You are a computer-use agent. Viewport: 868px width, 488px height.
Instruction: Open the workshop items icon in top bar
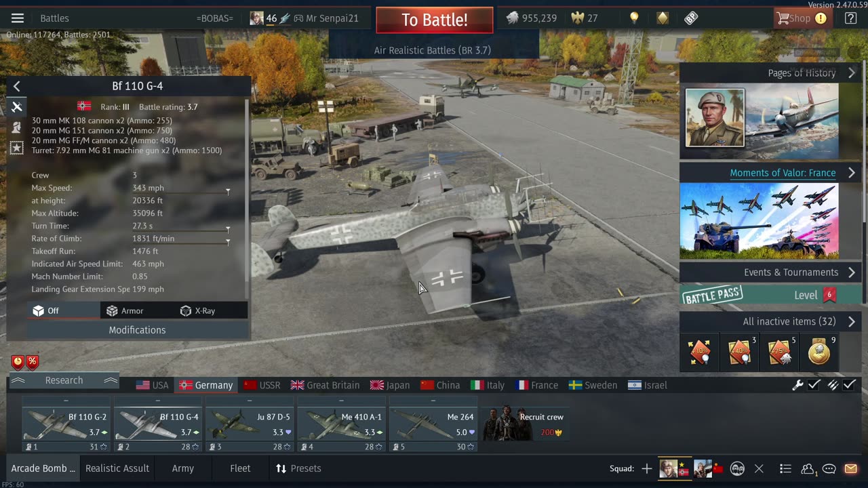point(691,18)
